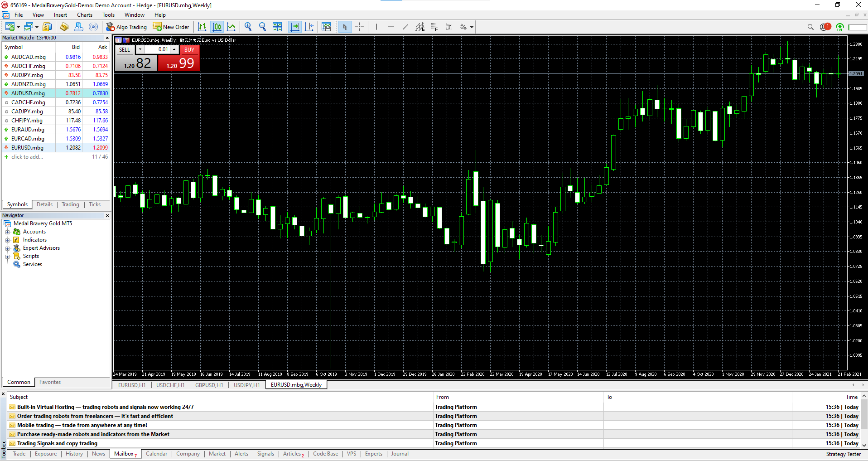The height and width of the screenshot is (461, 868).
Task: Select the arrow cursor tool
Action: pos(345,27)
